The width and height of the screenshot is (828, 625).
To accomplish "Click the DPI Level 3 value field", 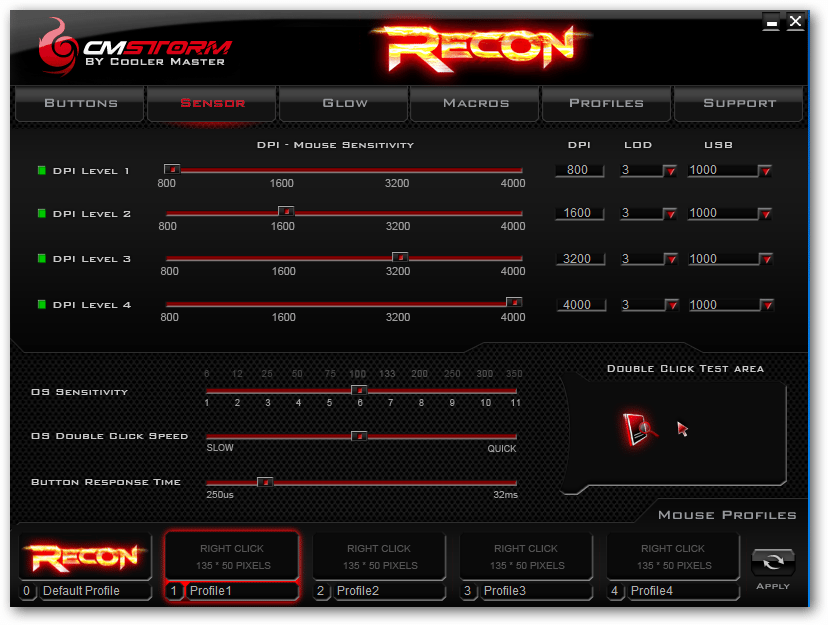I will pos(579,259).
